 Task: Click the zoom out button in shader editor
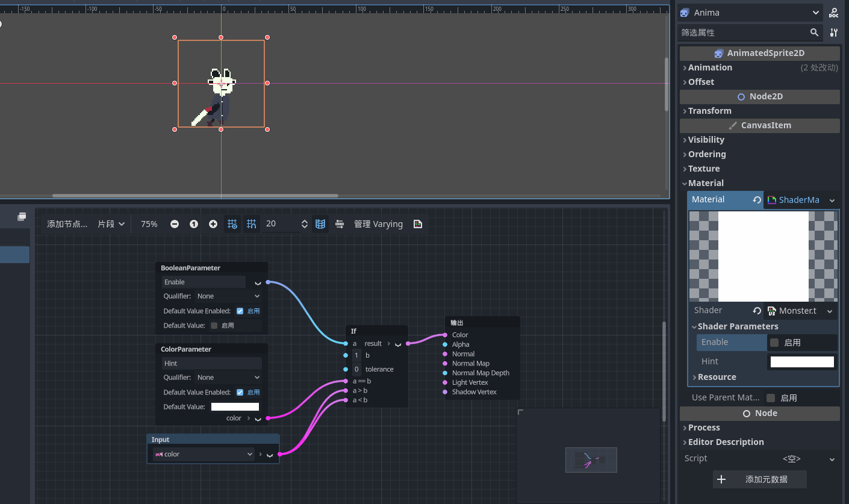pyautogui.click(x=174, y=223)
